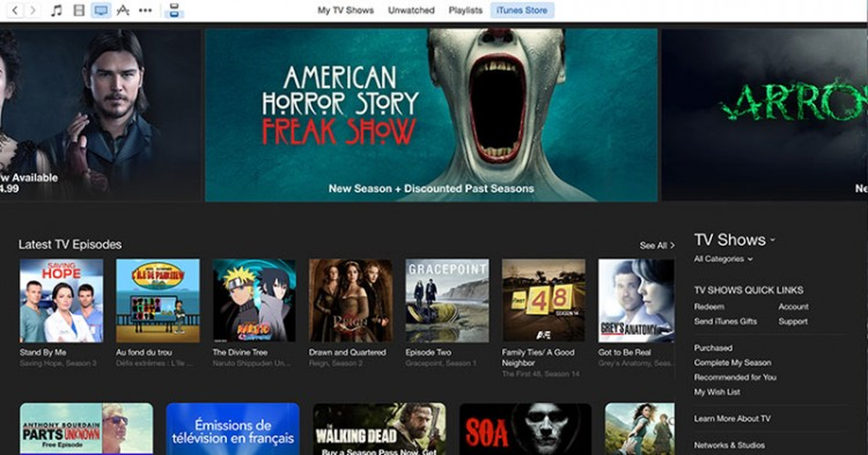Open the Gracepoint episode artwork
The width and height of the screenshot is (868, 455).
(447, 300)
